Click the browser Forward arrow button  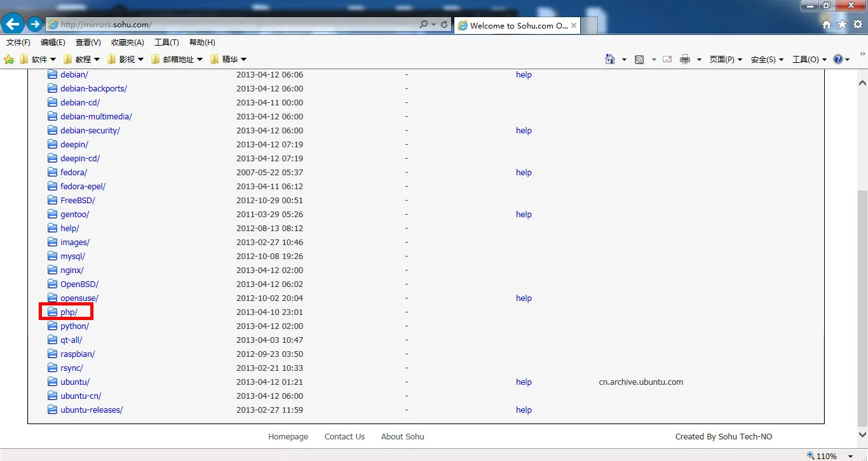click(35, 25)
